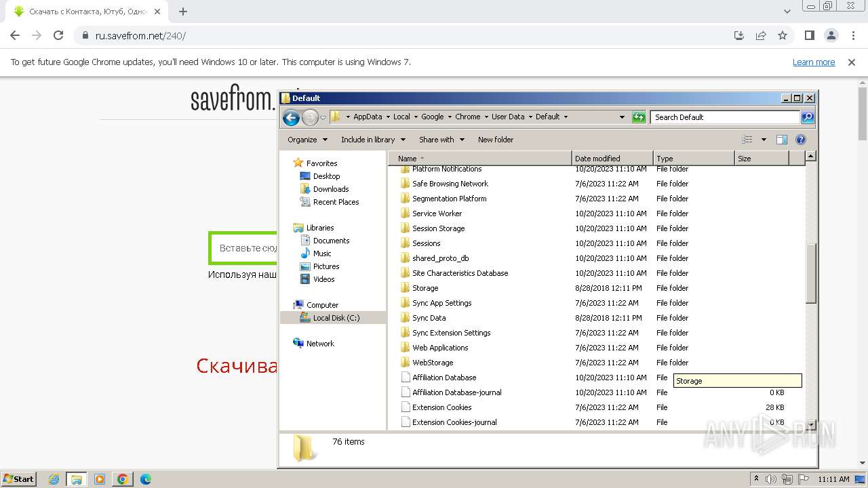Focus the Search Default field

(726, 117)
